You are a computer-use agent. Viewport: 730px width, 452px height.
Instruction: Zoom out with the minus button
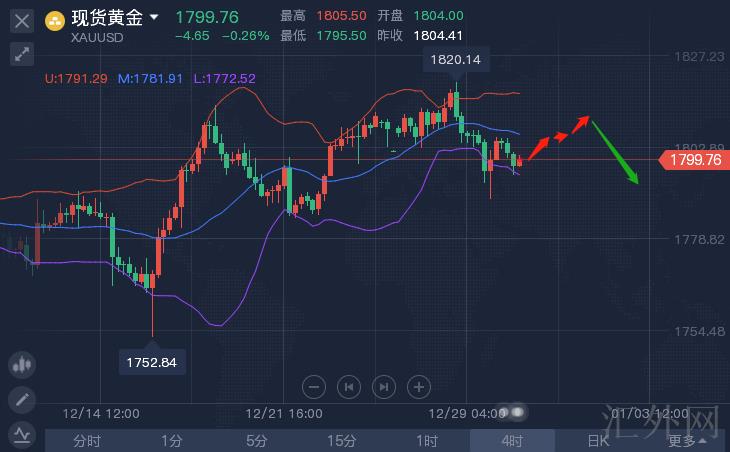(314, 386)
